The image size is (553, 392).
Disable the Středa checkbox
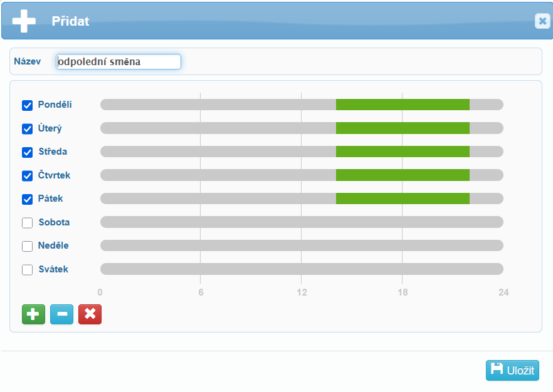[x=28, y=152]
